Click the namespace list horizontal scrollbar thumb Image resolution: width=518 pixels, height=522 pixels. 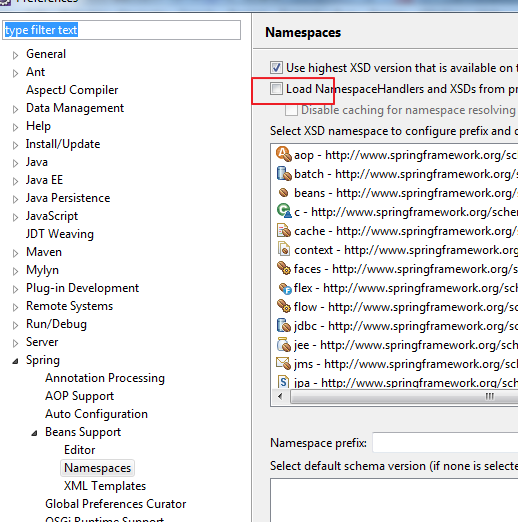(404, 396)
